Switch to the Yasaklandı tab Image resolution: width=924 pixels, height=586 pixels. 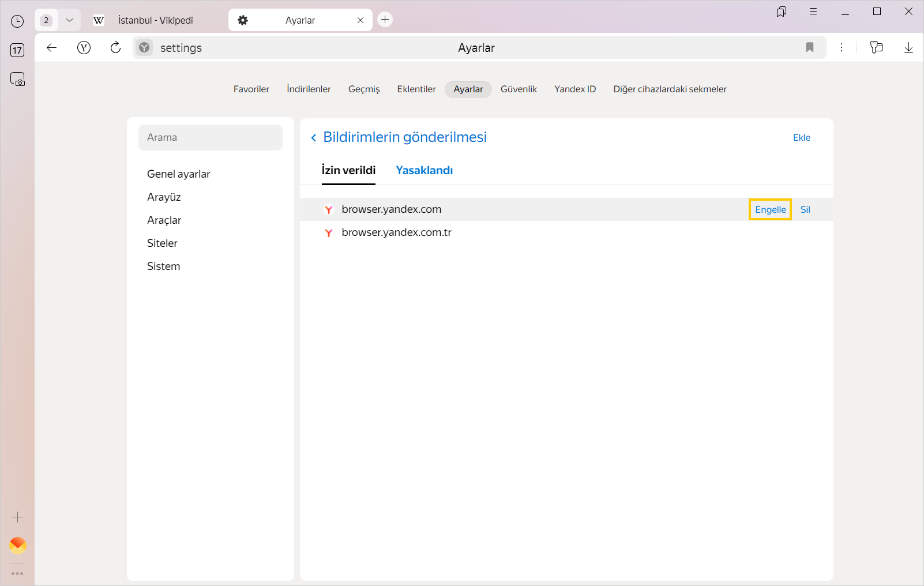[424, 170]
